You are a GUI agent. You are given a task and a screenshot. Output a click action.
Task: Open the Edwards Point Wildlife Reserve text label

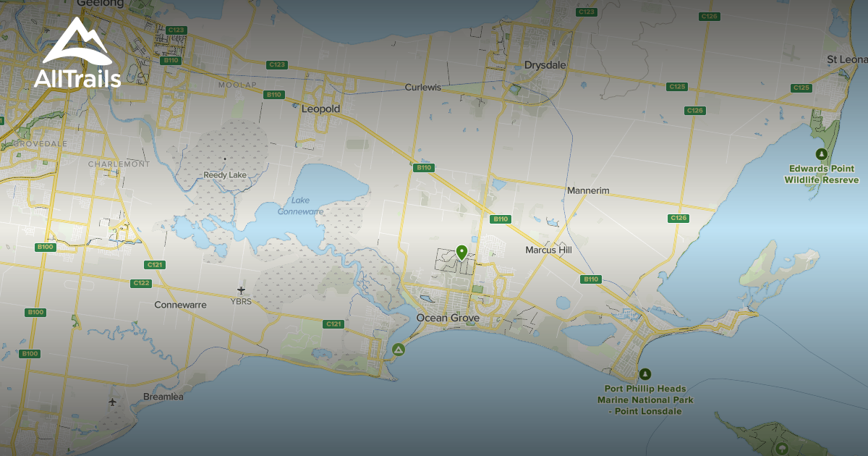822,174
